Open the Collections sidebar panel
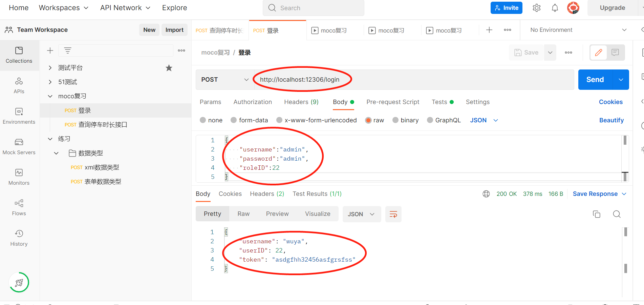644x305 pixels. (19, 55)
